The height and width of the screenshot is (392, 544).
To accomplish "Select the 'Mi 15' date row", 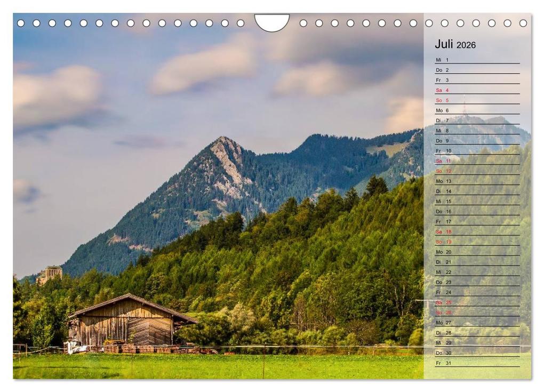I will (x=477, y=201).
